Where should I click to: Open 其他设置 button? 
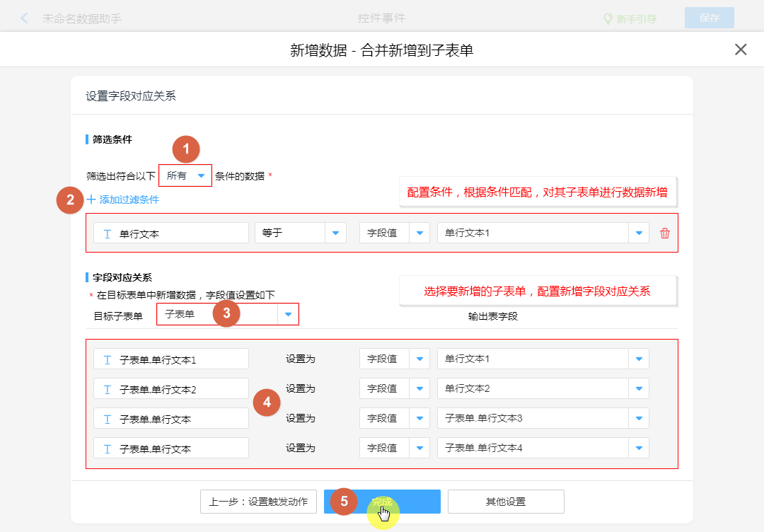(506, 502)
